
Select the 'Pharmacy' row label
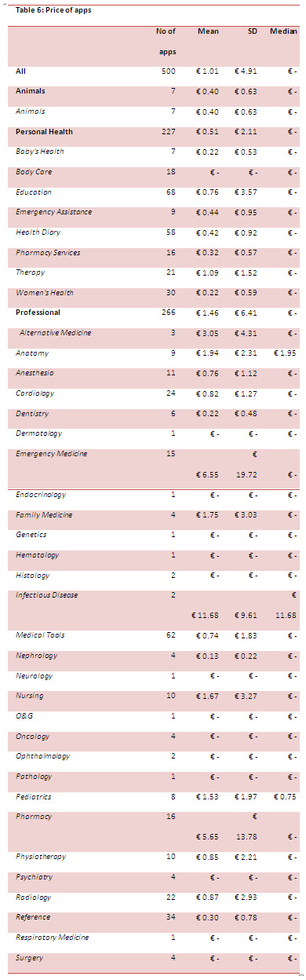click(x=34, y=816)
